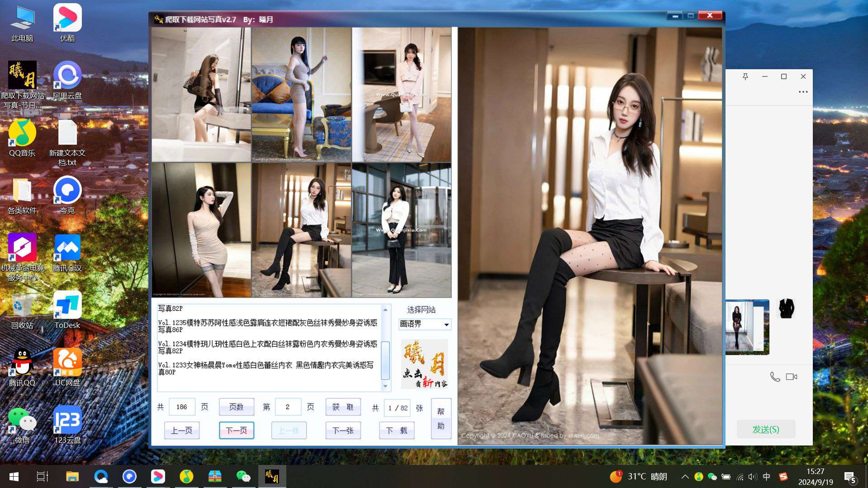The image size is (868, 488).
Task: Click 发送(S) send button in chat
Action: point(766,429)
